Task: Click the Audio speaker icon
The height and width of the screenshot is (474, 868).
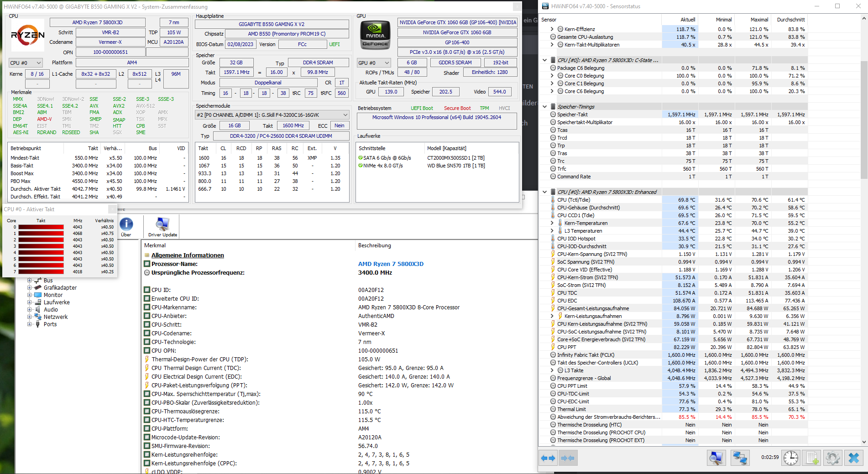Action: (38, 309)
